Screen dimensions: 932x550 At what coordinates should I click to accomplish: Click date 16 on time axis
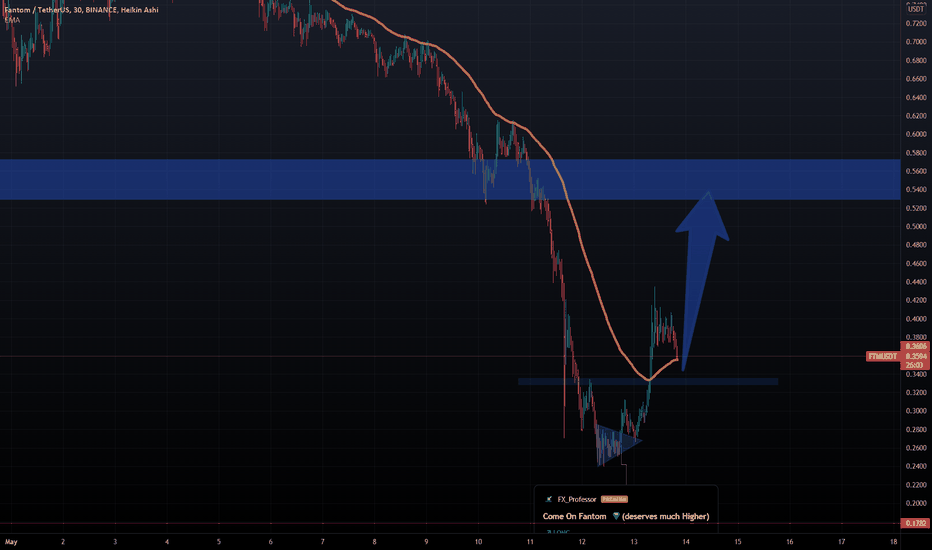(x=790, y=542)
